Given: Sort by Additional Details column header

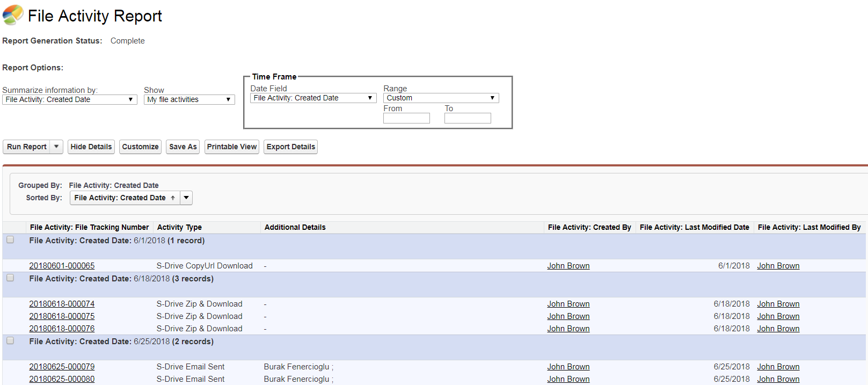Looking at the screenshot, I should [x=295, y=227].
